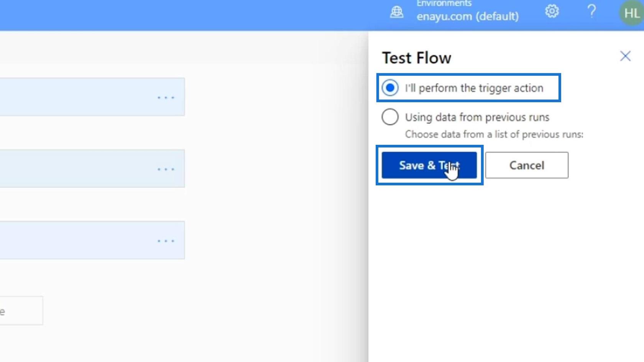
Task: Open the Environments globe icon
Action: (396, 12)
